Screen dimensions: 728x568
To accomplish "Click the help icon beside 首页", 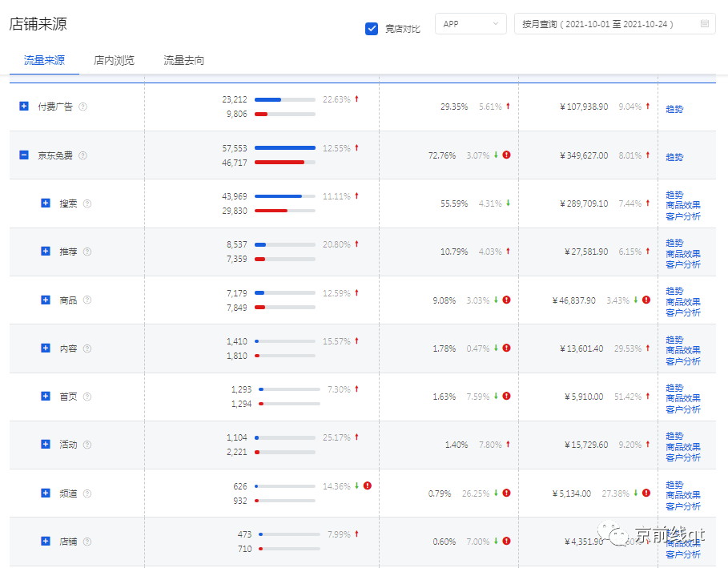I will point(86,397).
